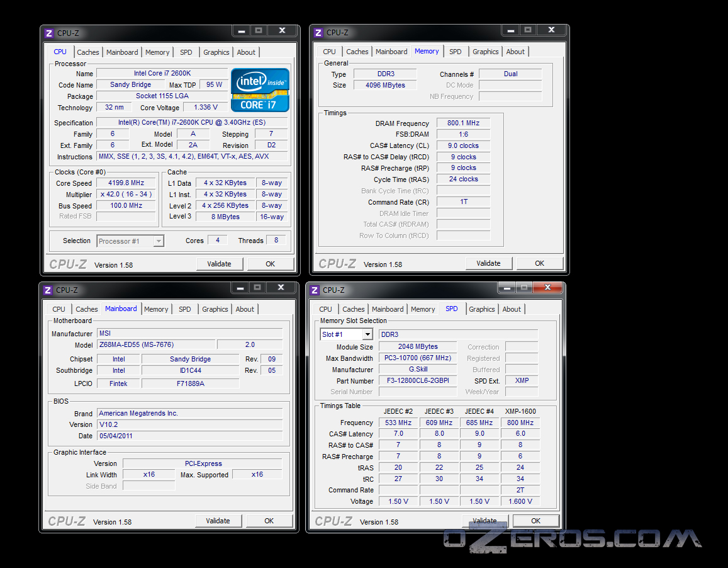Click the multiplier value x 42.0
728x568 pixels.
tap(126, 195)
